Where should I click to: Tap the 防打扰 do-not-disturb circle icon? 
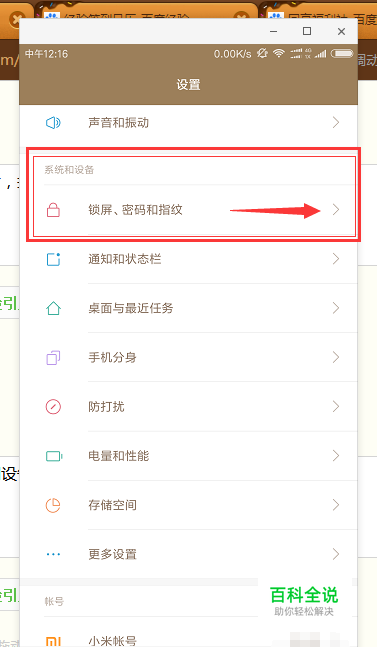click(53, 406)
